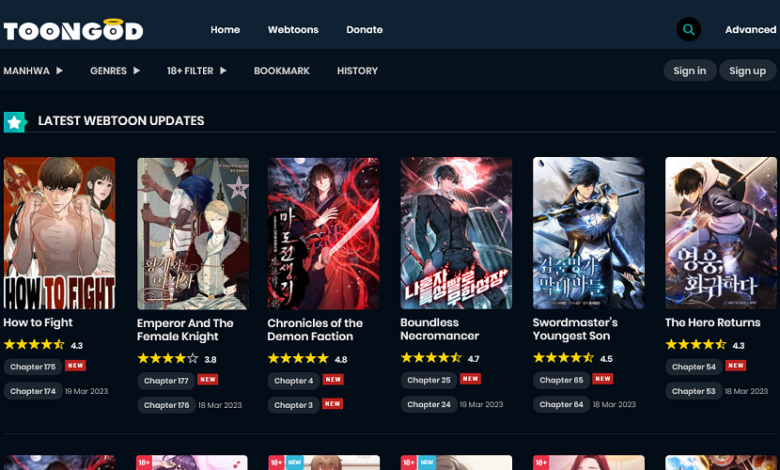
Task: Click the ToonGod logo
Action: point(73,30)
